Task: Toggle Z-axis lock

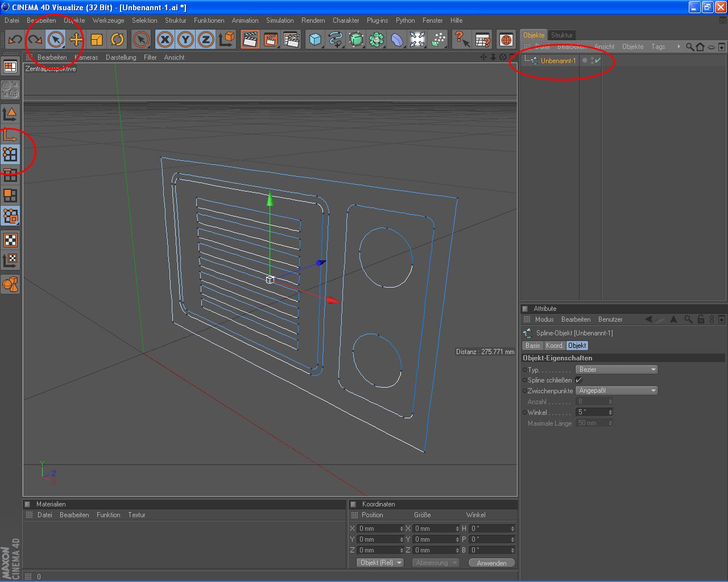Action: tap(206, 39)
